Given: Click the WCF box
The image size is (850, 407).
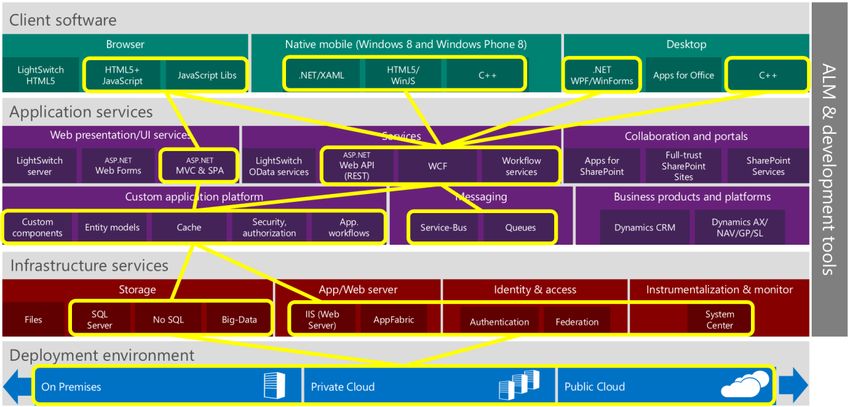Looking at the screenshot, I should point(438,166).
